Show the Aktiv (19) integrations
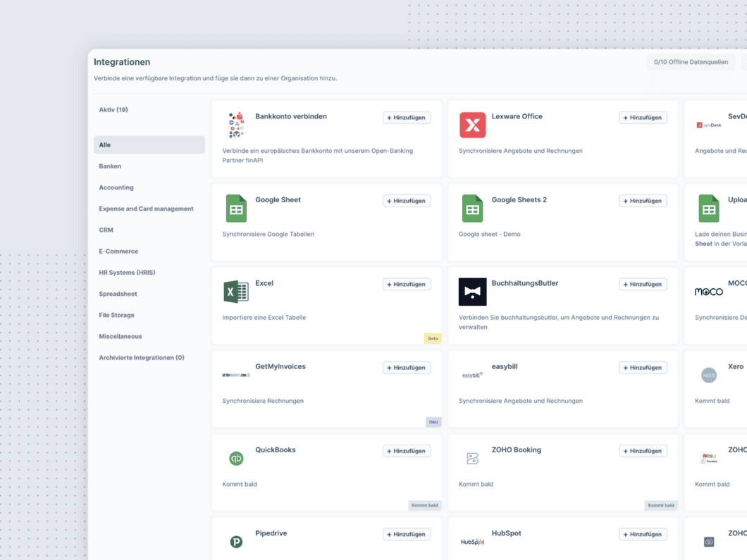747x560 pixels. 113,110
